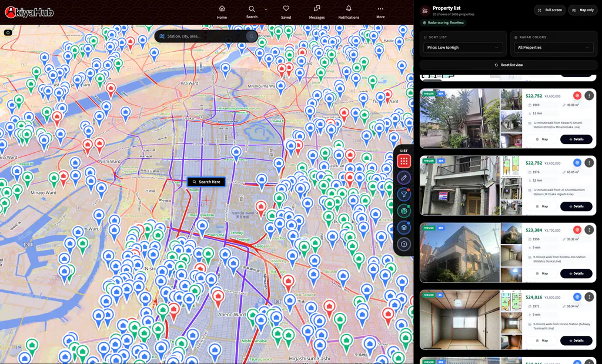
Task: Click the 35K badge on Kintetsu-Yao card
Action: (x=441, y=228)
